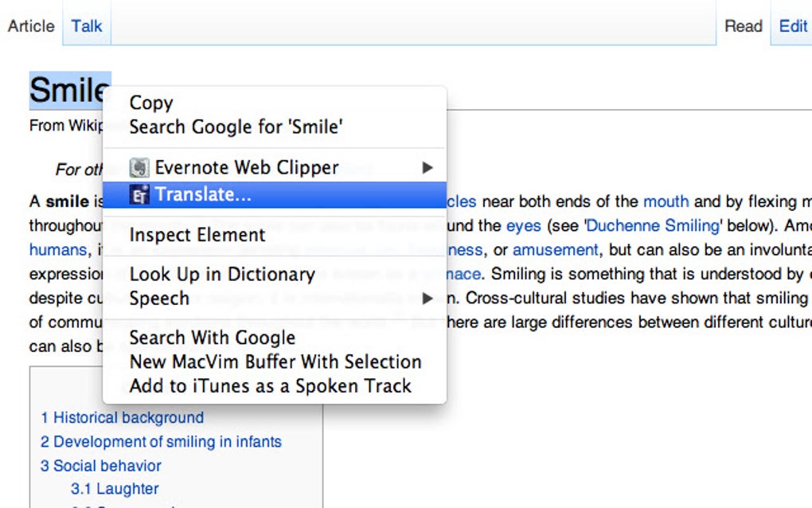The height and width of the screenshot is (508, 812).
Task: Select Translate... menu entry
Action: [x=203, y=195]
